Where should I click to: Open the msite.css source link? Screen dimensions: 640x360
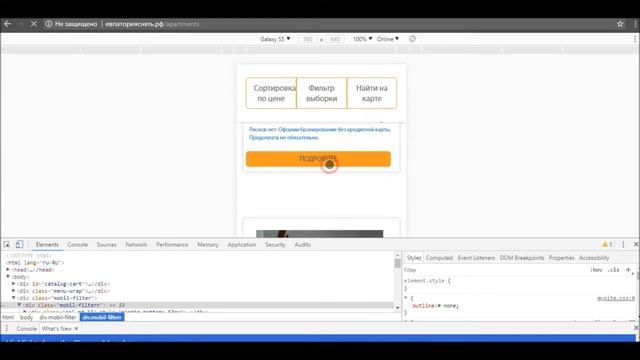(x=616, y=298)
